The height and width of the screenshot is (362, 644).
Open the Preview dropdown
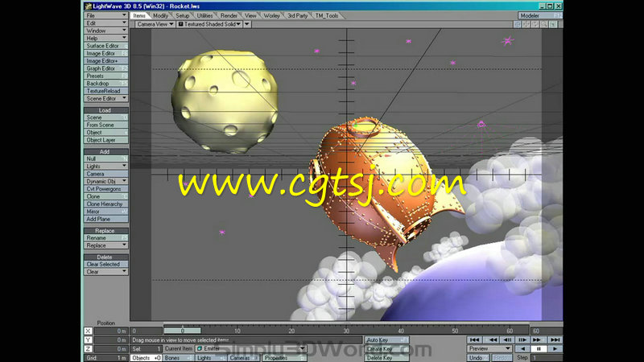[489, 349]
